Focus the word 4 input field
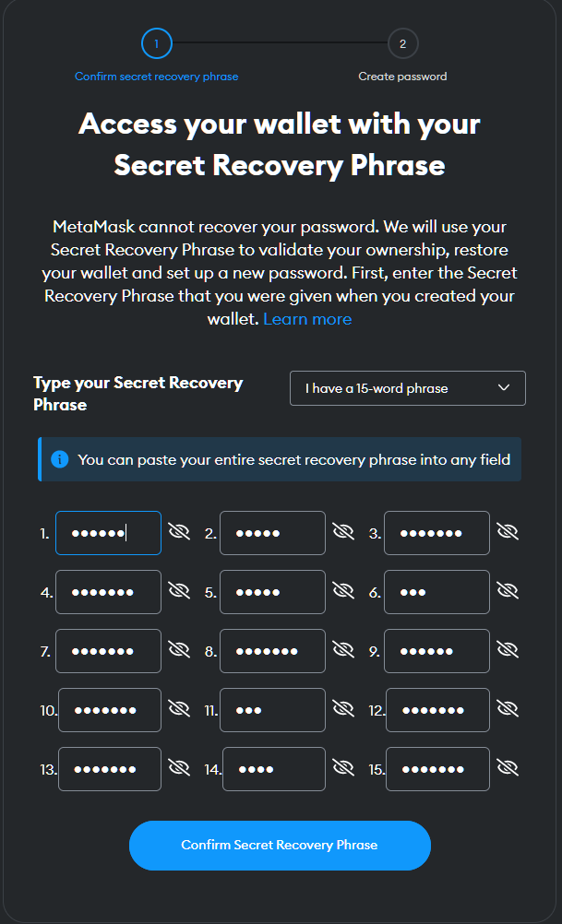 (x=108, y=592)
